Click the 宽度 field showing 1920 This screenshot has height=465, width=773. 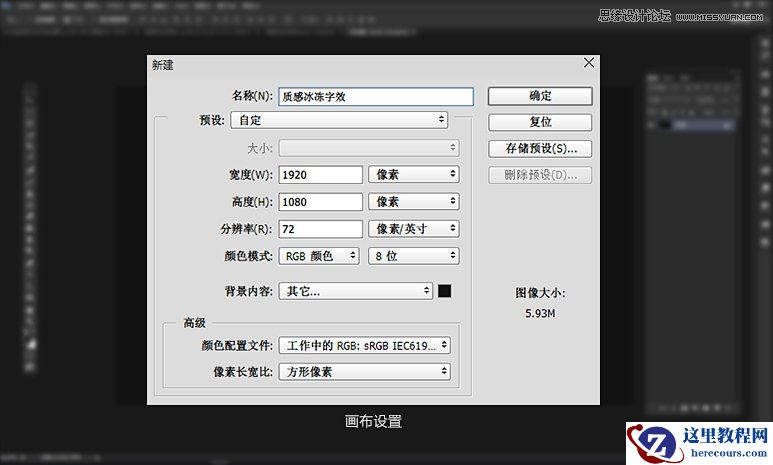320,175
